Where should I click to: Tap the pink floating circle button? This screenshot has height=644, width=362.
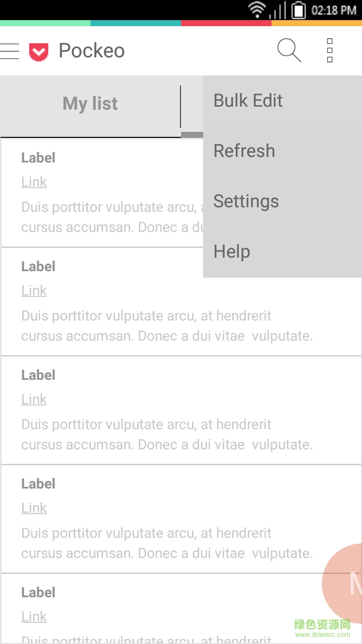pos(344,584)
